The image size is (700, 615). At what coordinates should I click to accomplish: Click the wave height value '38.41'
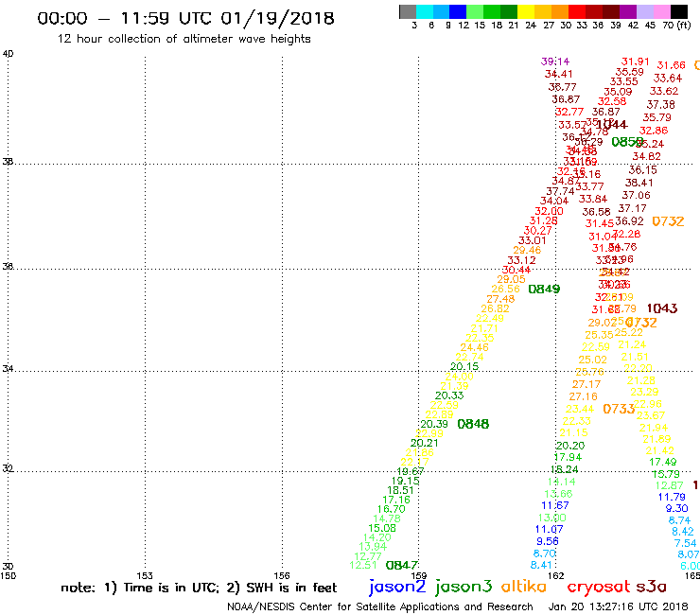pos(639,183)
